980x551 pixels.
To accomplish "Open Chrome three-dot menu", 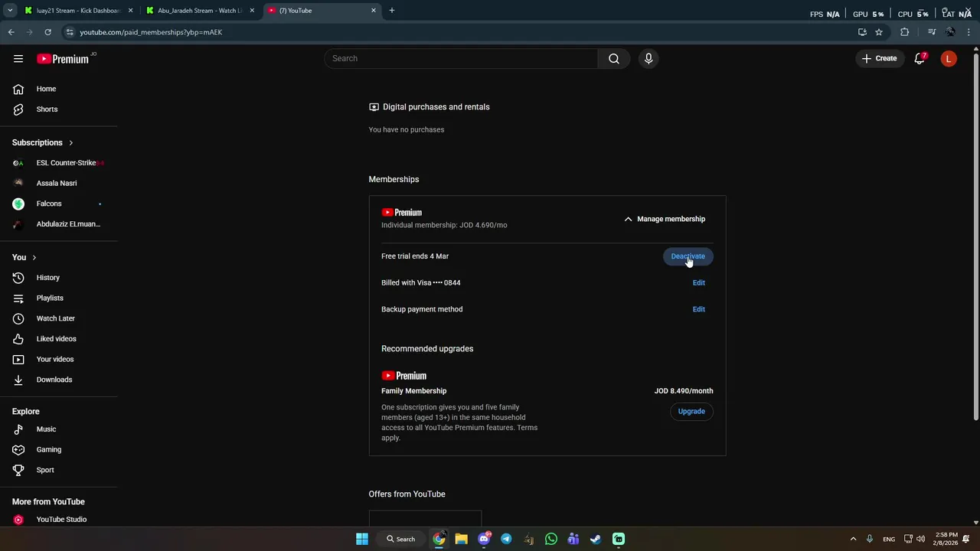I will pyautogui.click(x=969, y=32).
